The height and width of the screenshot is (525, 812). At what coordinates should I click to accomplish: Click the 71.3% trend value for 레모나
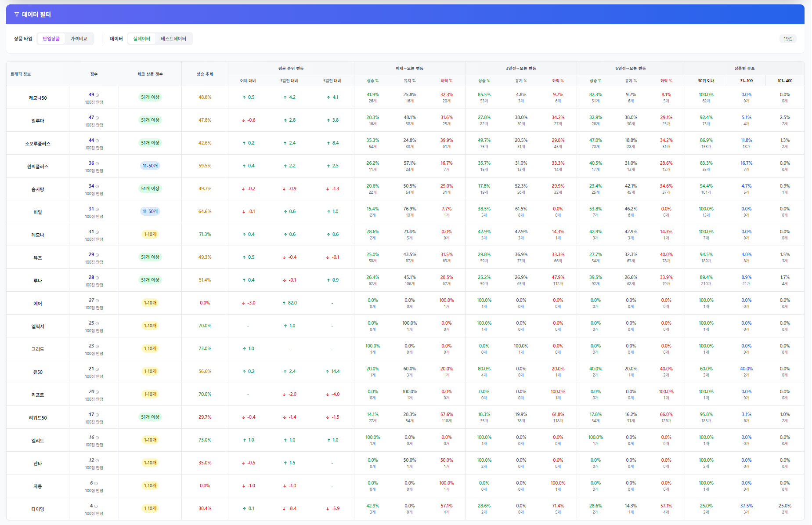[205, 234]
